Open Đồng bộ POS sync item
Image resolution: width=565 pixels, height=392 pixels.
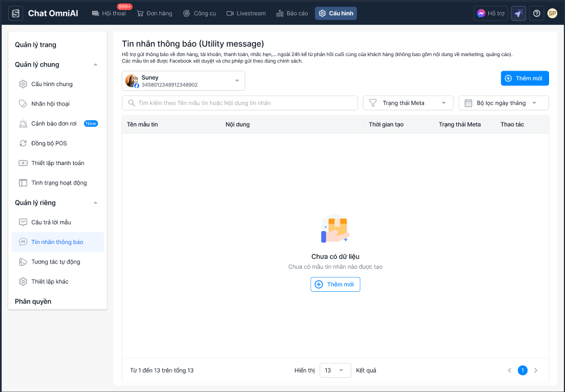[x=50, y=143]
